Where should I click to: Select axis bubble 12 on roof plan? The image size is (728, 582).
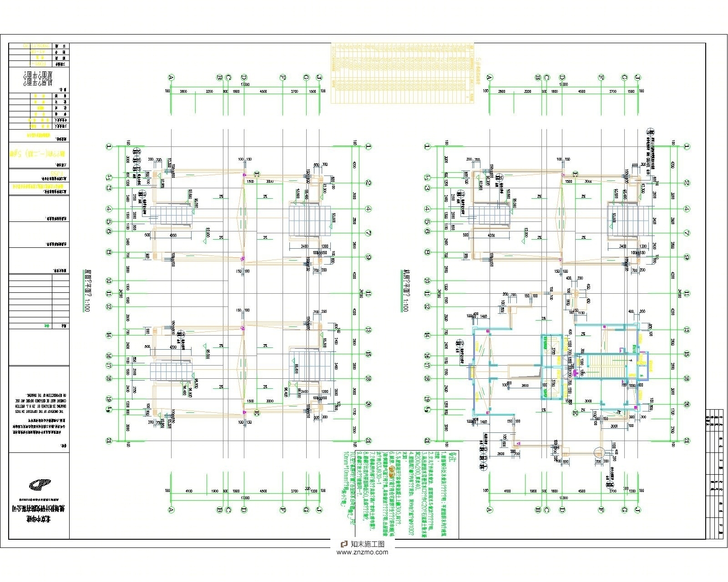pyautogui.click(x=109, y=306)
